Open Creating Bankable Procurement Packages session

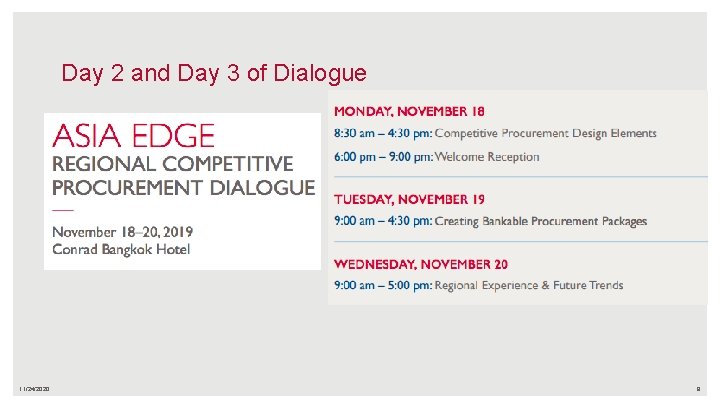(541, 221)
